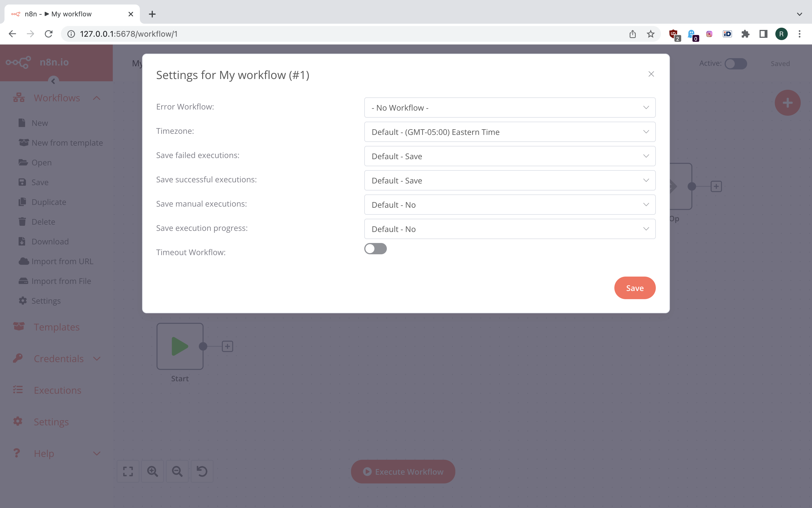This screenshot has width=812, height=508.
Task: Open the browser extensions puzzle icon
Action: click(745, 34)
